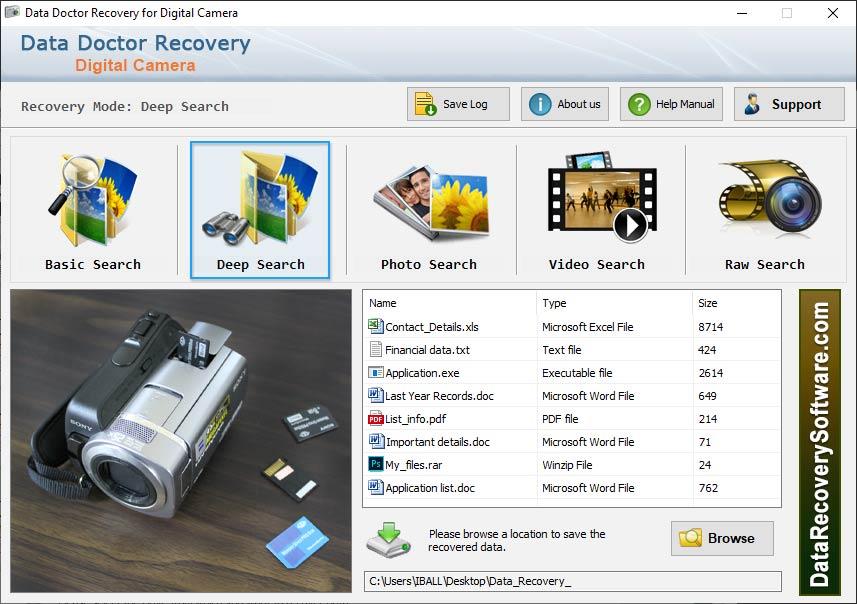Click the Word icon beside Important details.doc
This screenshot has width=857, height=604.
pyautogui.click(x=375, y=441)
